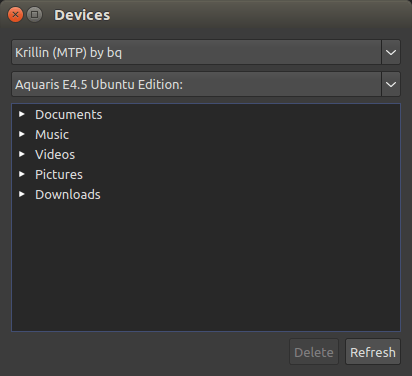The height and width of the screenshot is (376, 412).
Task: Click the Delete button
Action: (314, 352)
